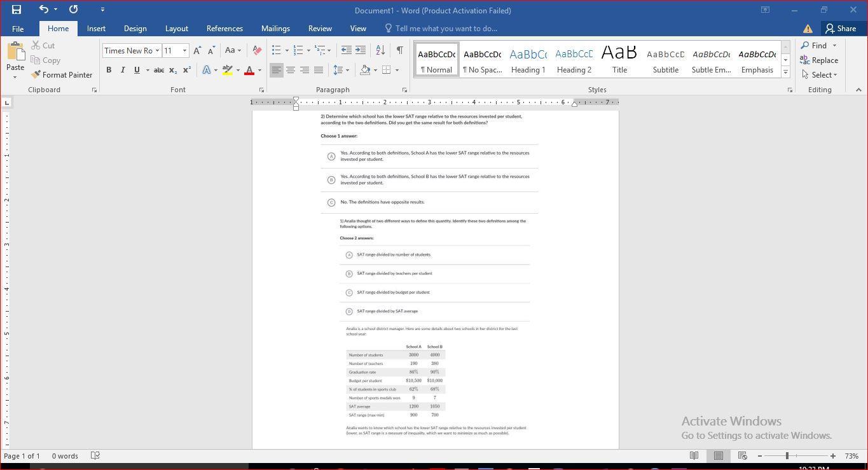Click the Tell me what you want search box
Viewport: 868px width, 470px height.
click(446, 29)
